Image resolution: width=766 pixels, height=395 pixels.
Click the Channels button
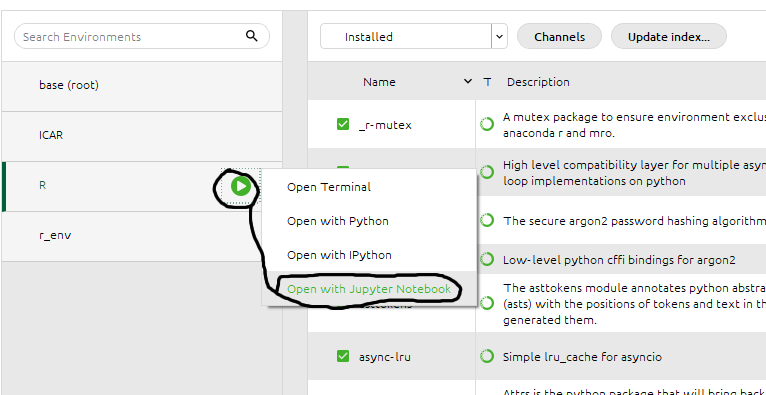[x=559, y=37]
